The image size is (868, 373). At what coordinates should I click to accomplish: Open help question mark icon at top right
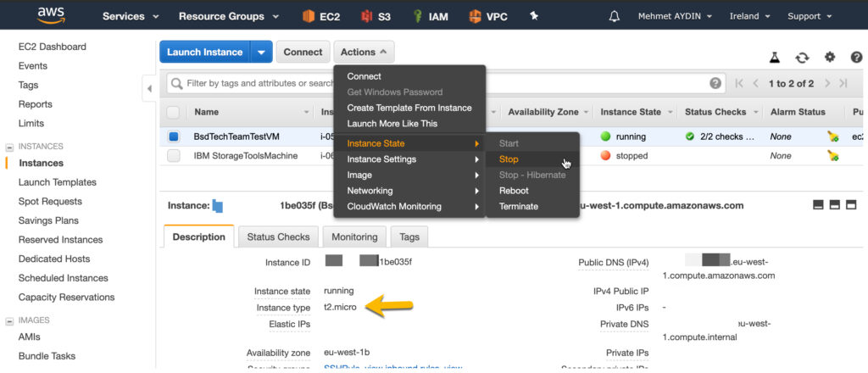pos(856,57)
